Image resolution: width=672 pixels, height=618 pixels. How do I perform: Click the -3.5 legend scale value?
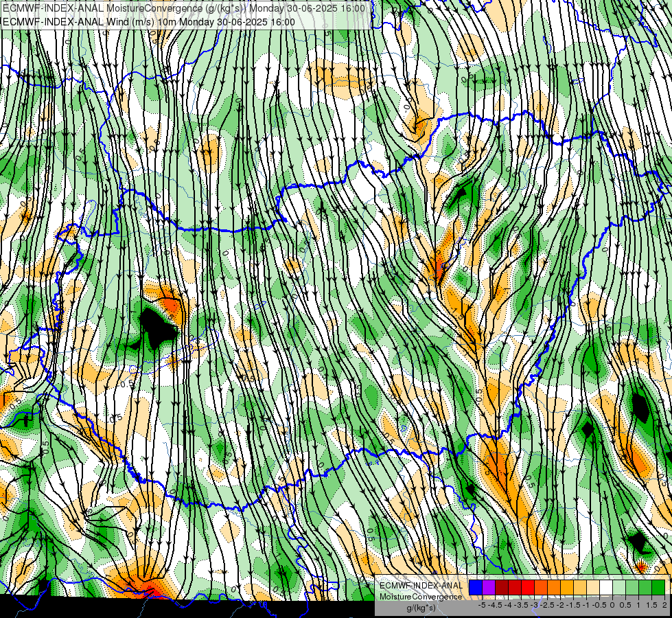coord(522,605)
